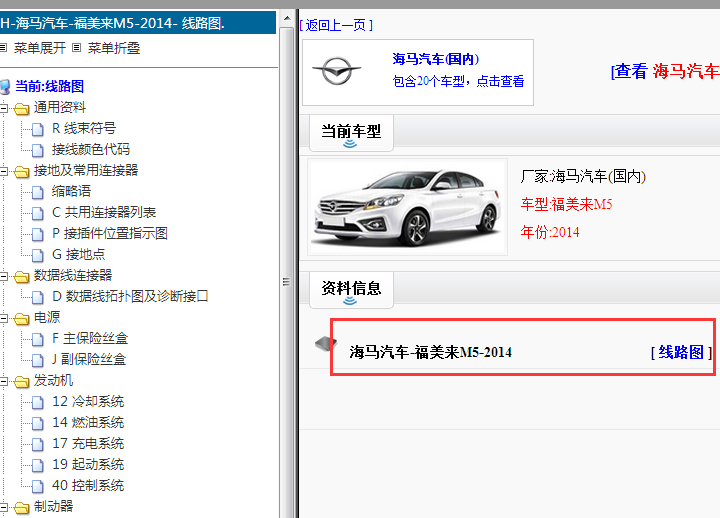Open R 线束符号 tree entry

pos(84,128)
